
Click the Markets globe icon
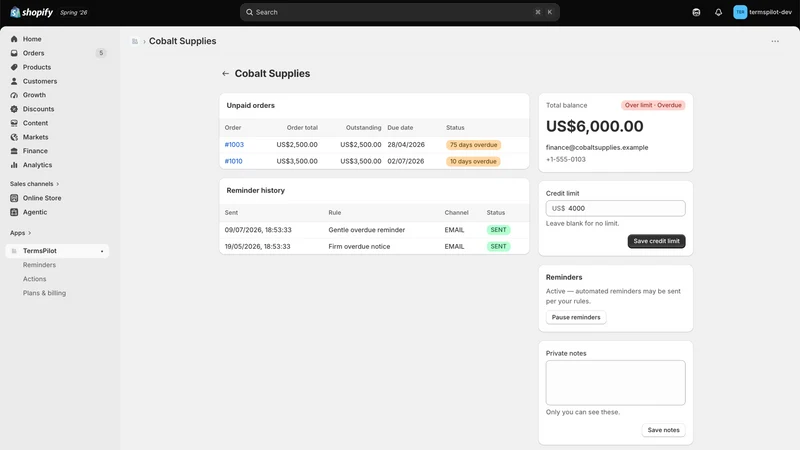click(x=14, y=137)
